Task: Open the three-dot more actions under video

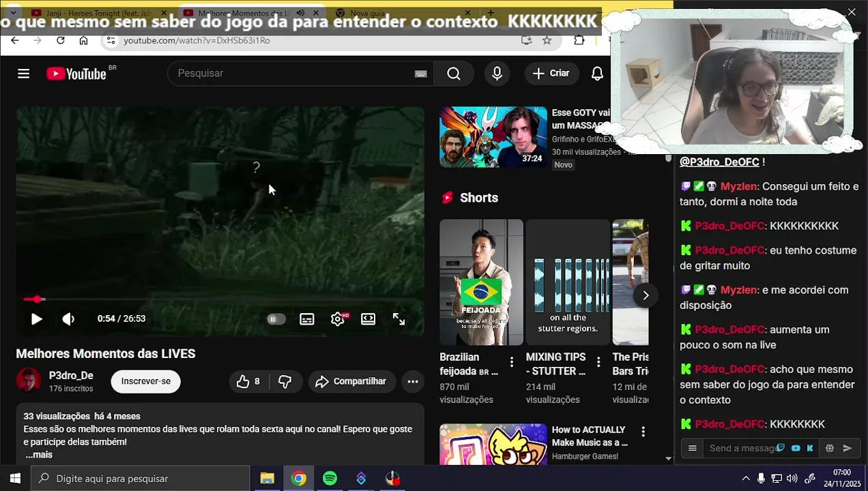Action: 413,381
